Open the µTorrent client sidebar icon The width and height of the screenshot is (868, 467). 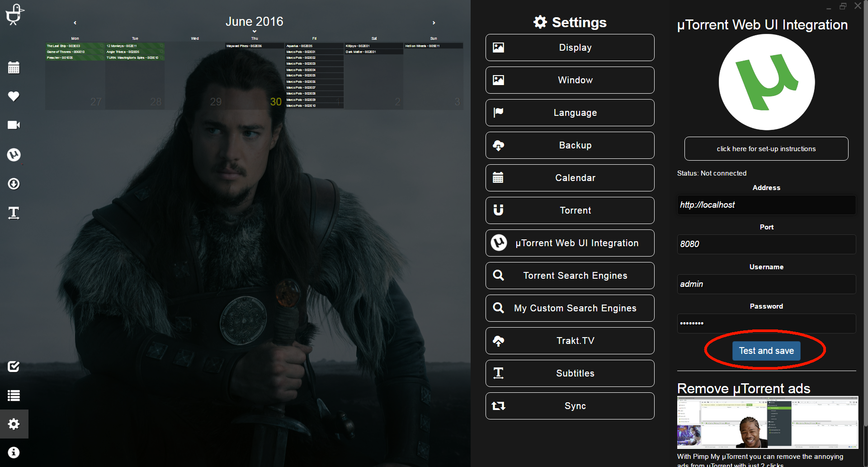coord(14,155)
